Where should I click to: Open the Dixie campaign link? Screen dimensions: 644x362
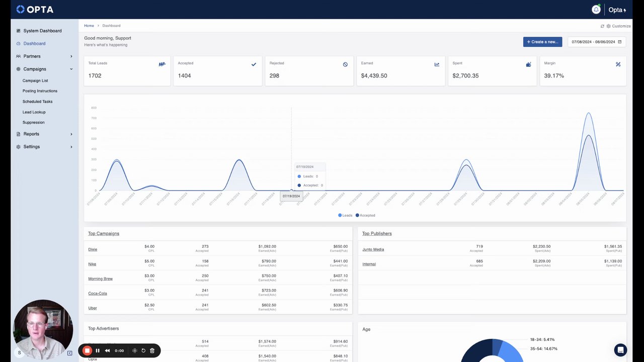(x=93, y=249)
